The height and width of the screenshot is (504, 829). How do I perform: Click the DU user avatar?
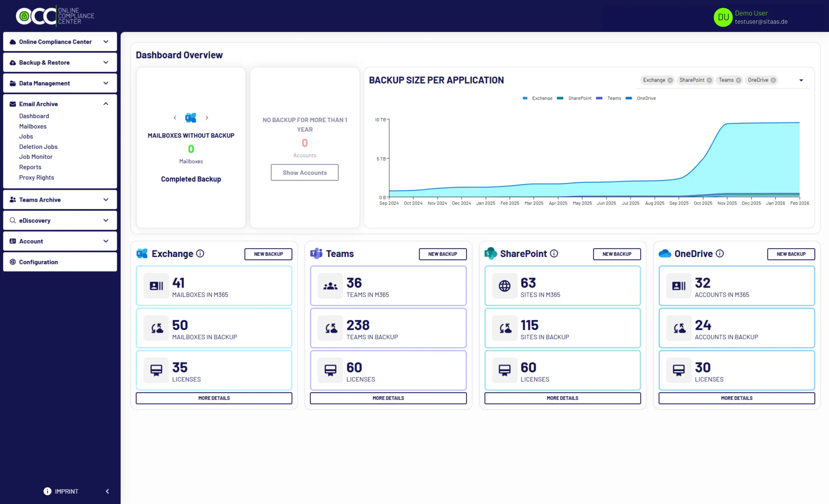(723, 17)
